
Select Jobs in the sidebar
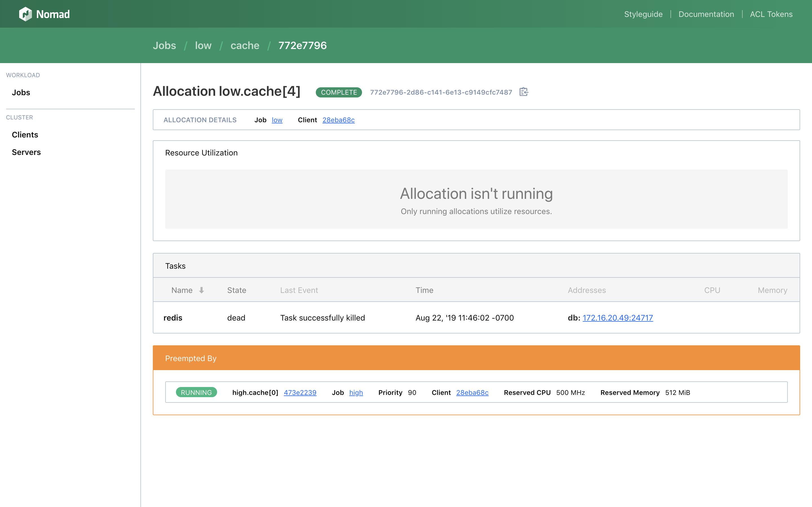(21, 92)
